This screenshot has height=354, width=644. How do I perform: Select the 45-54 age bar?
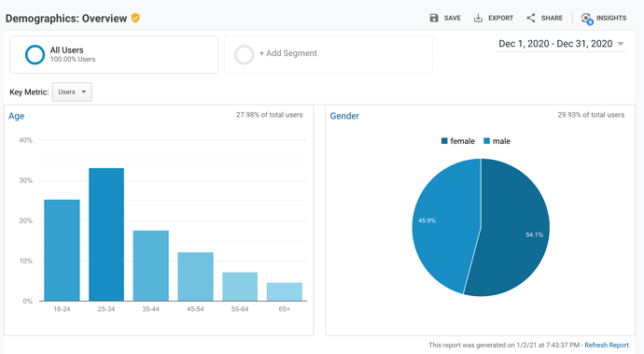(195, 276)
